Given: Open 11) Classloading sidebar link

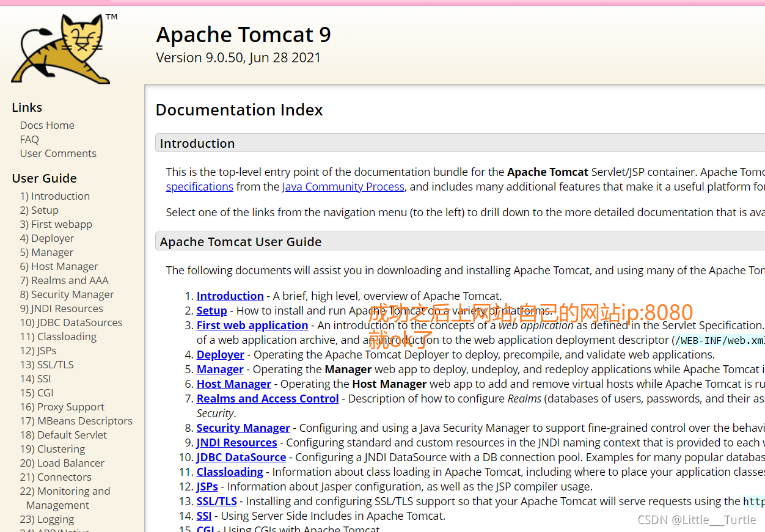Looking at the screenshot, I should [x=58, y=337].
